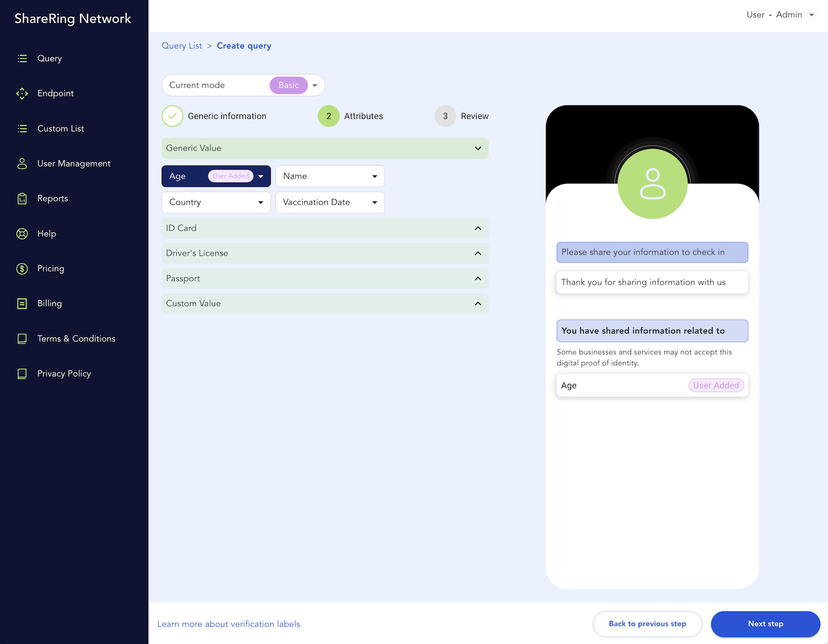Click the Create query breadcrumb
The height and width of the screenshot is (644, 828).
point(244,46)
